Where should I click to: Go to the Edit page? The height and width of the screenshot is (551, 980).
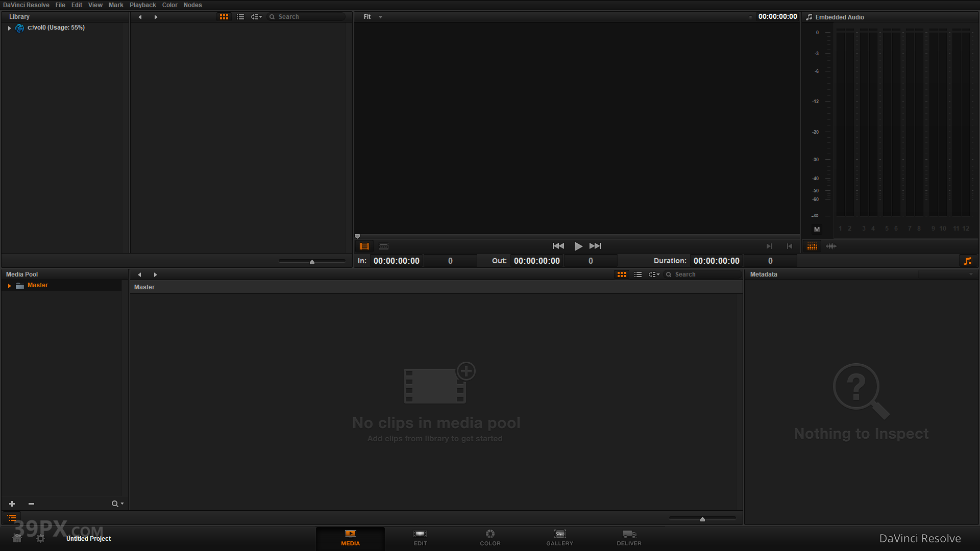pyautogui.click(x=420, y=538)
